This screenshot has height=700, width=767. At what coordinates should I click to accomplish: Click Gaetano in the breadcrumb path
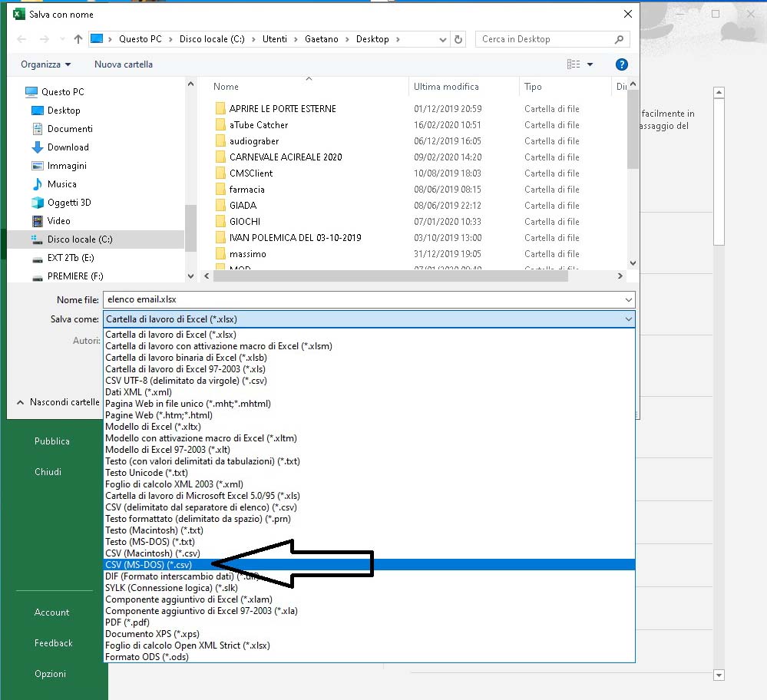point(322,39)
